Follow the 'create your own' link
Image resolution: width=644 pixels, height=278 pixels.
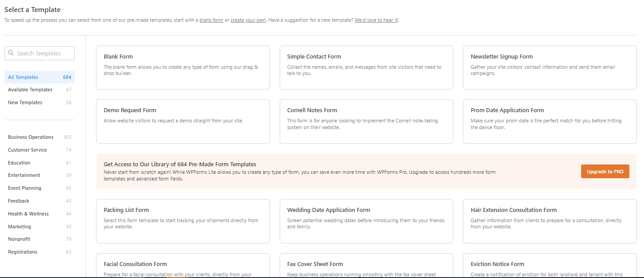pyautogui.click(x=248, y=20)
